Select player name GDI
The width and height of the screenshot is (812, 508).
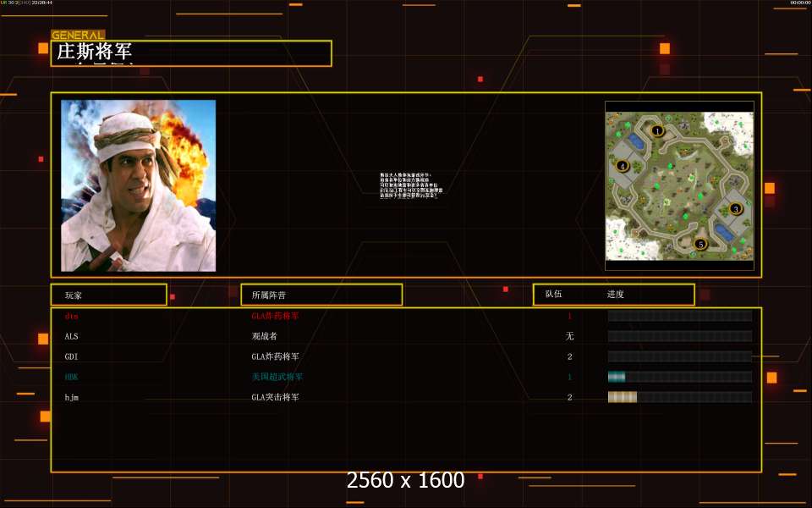click(x=71, y=356)
